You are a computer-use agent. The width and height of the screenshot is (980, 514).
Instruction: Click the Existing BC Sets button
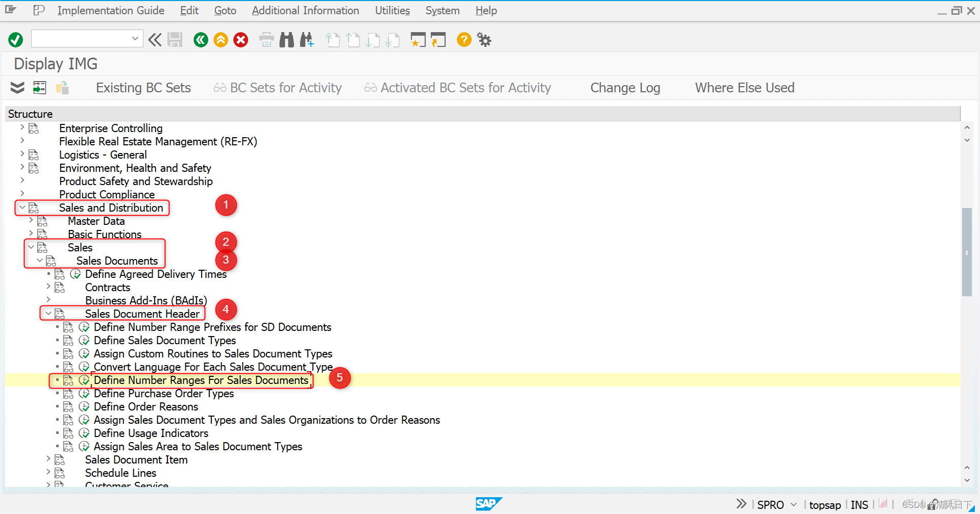tap(143, 87)
